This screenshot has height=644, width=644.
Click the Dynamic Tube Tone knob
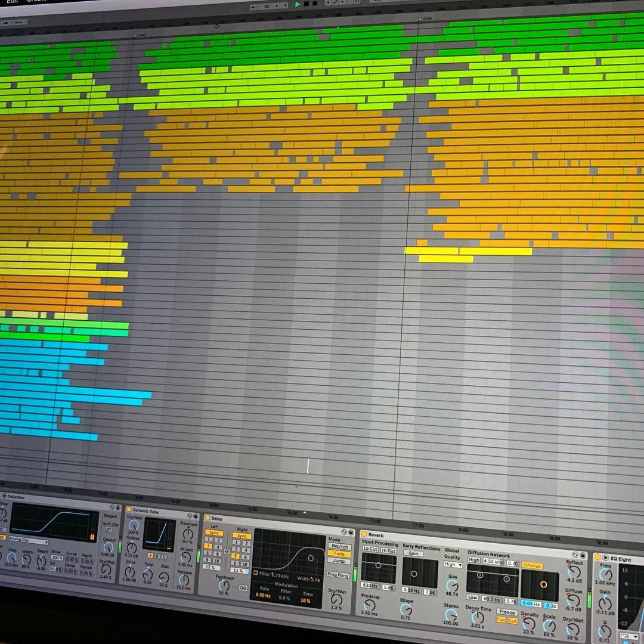[x=147, y=574]
